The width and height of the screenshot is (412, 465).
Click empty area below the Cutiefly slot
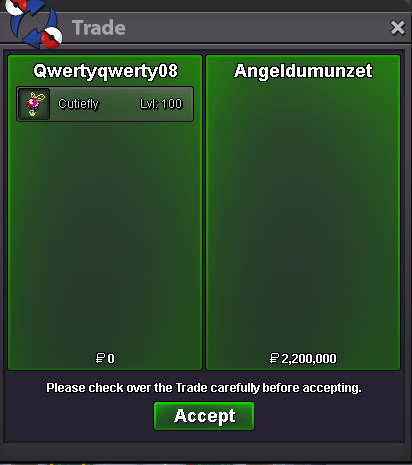[105, 233]
